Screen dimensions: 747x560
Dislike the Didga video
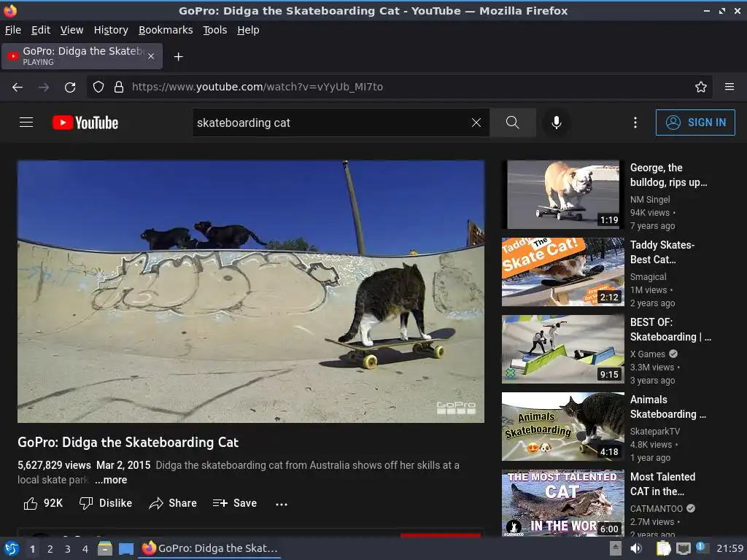106,503
